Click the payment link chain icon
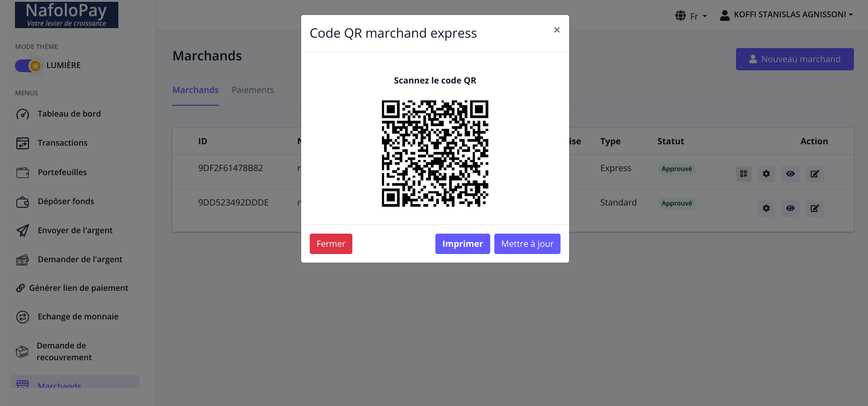The image size is (868, 406). pyautogui.click(x=20, y=288)
